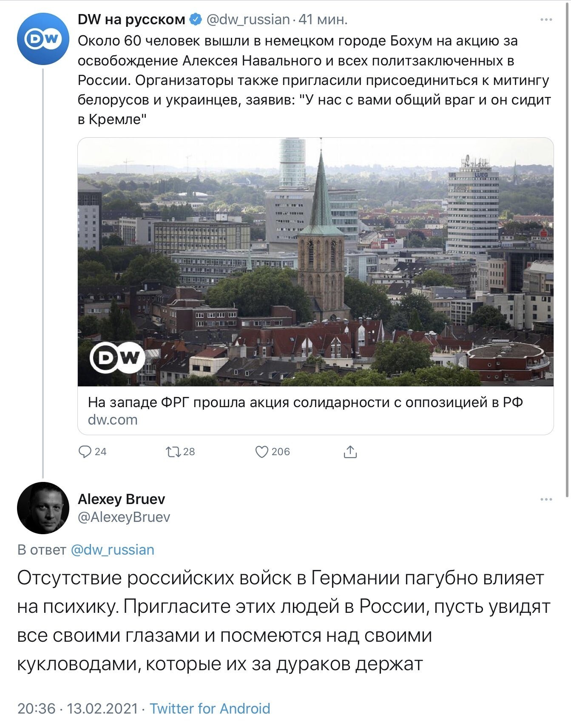Click the 20:36 · 13.02.2021 timestamp

tap(78, 708)
